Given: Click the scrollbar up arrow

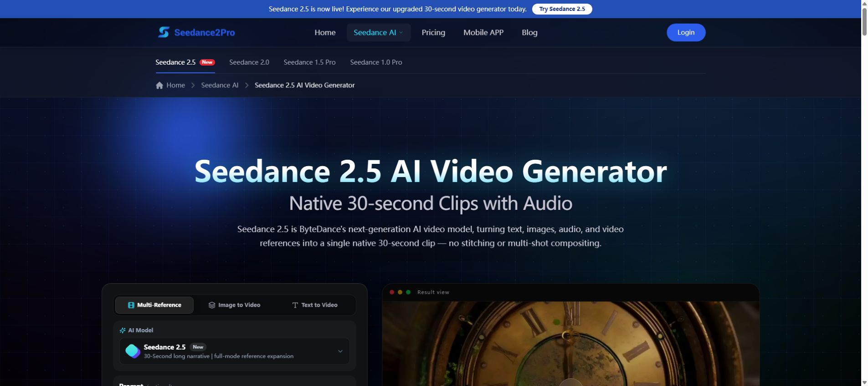Looking at the screenshot, I should tap(864, 3).
